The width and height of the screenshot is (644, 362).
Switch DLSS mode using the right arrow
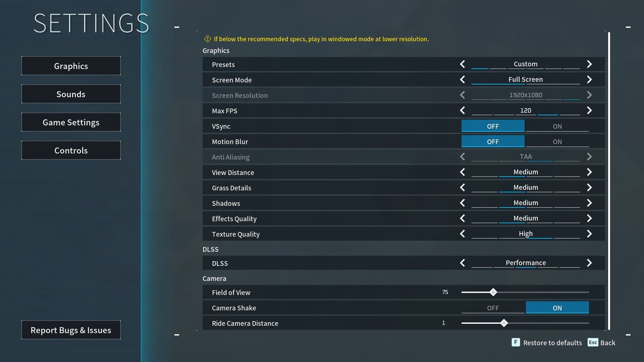tap(589, 263)
